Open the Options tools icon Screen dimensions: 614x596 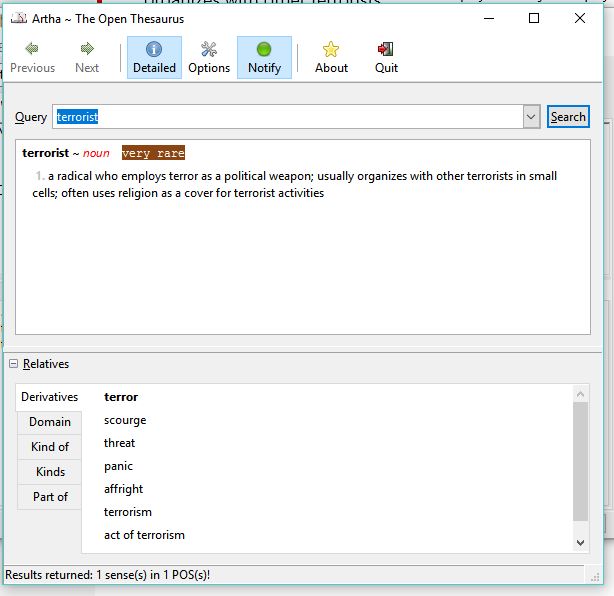[x=209, y=49]
